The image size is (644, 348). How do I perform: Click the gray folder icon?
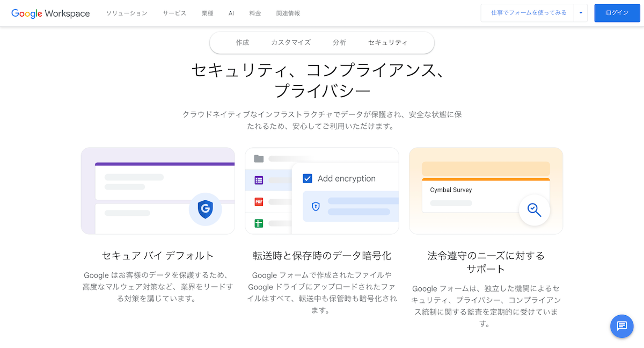pos(259,158)
